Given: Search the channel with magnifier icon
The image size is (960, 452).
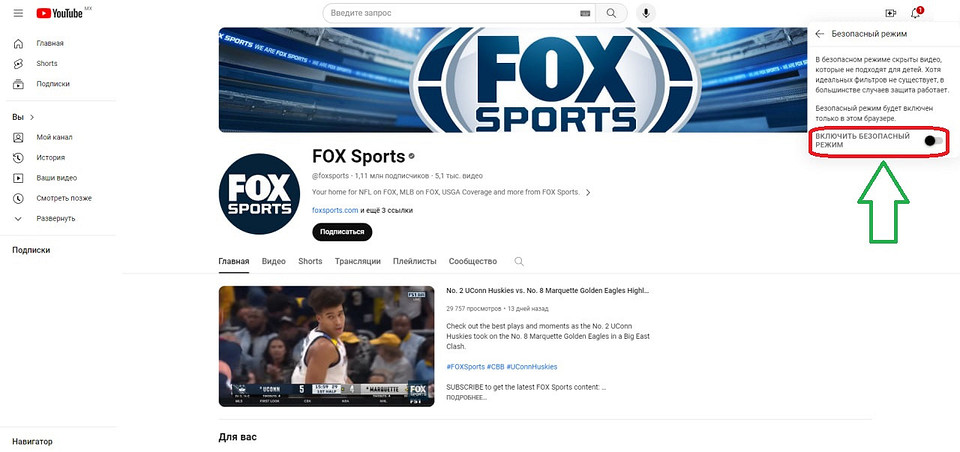Looking at the screenshot, I should coord(519,261).
